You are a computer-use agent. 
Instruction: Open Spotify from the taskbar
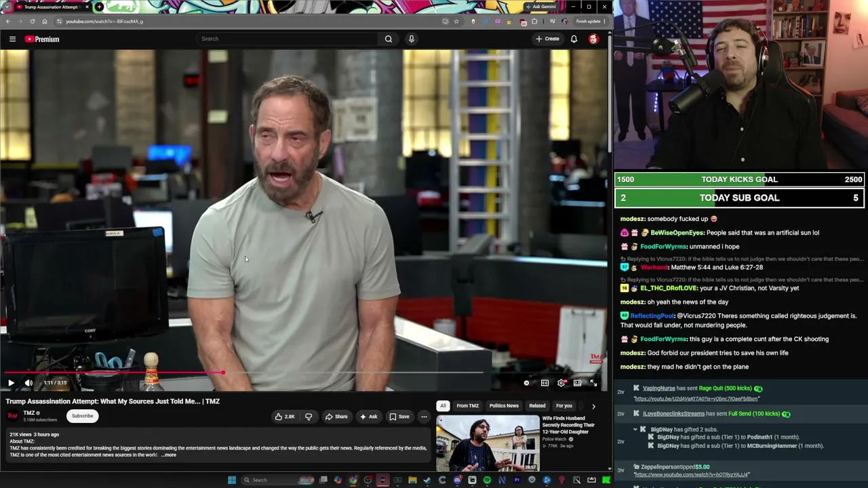(487, 480)
